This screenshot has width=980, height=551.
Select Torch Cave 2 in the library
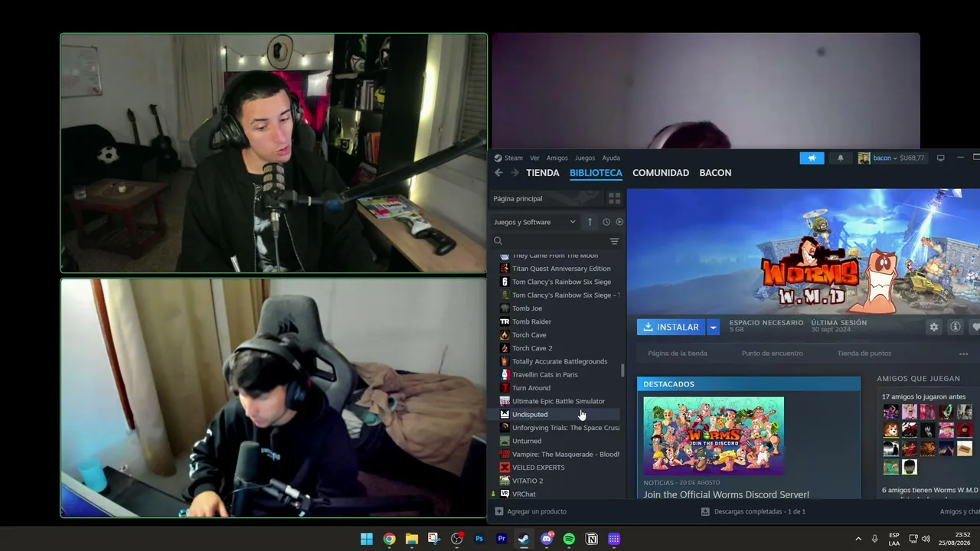click(x=532, y=348)
